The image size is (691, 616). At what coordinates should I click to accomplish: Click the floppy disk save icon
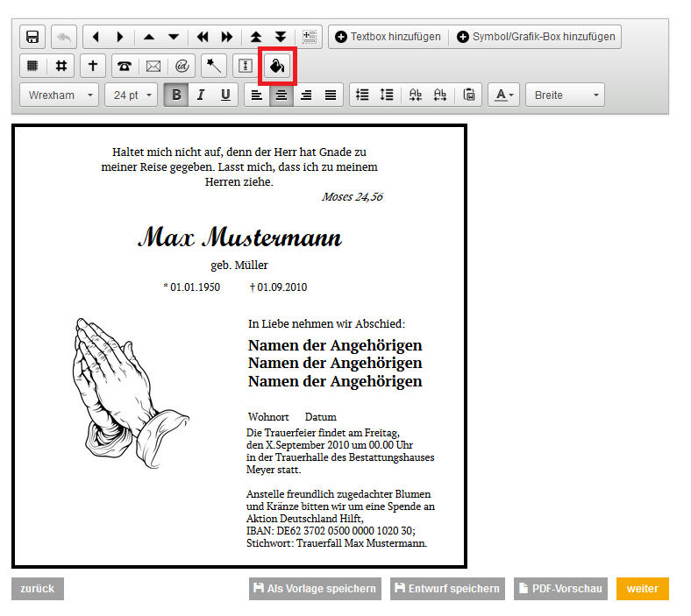click(x=32, y=37)
